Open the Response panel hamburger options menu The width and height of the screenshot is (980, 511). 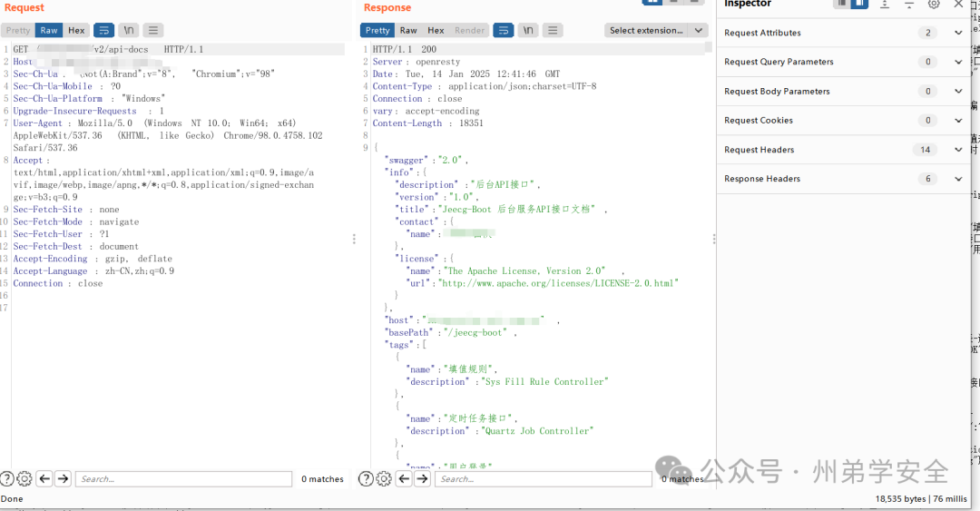[x=553, y=30]
